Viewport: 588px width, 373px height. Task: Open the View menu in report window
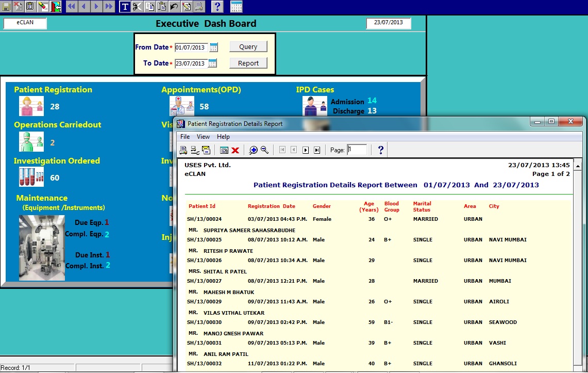tap(203, 137)
